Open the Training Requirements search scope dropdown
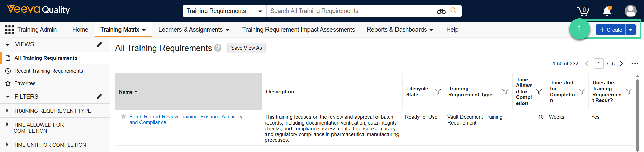Viewport: 644px width, 152px height. [x=225, y=11]
